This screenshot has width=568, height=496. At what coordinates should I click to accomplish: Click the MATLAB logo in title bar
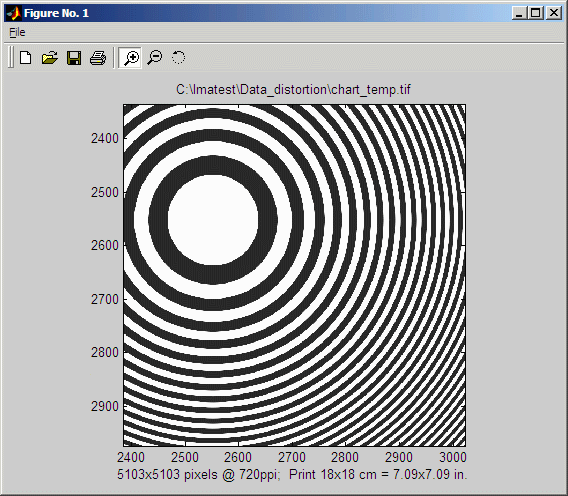(14, 13)
